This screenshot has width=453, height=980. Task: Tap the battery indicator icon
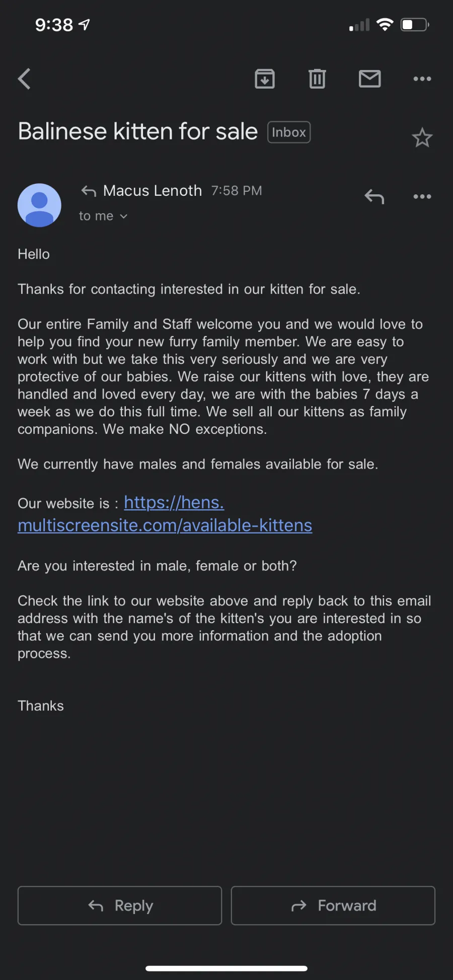(x=415, y=24)
